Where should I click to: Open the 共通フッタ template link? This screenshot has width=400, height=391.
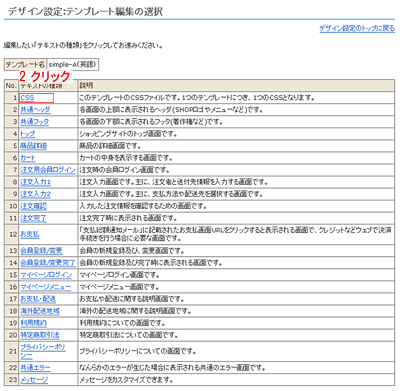tap(35, 122)
